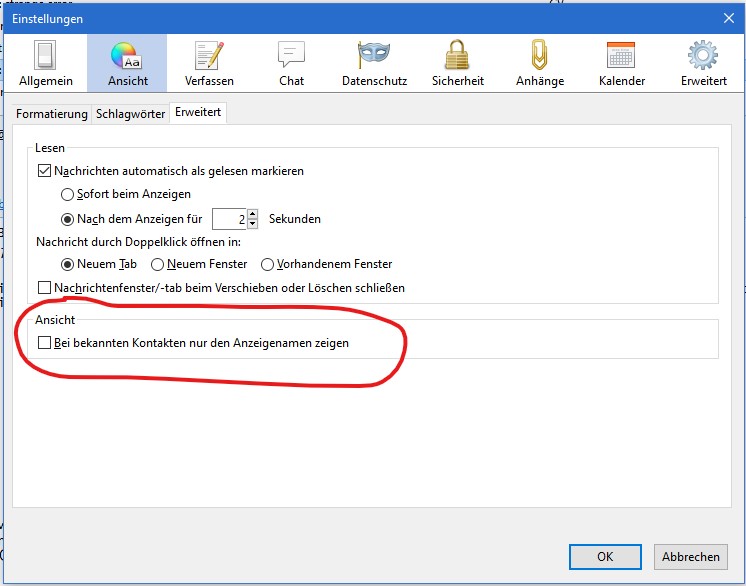Select the Erweitert sub-tab

coord(198,113)
